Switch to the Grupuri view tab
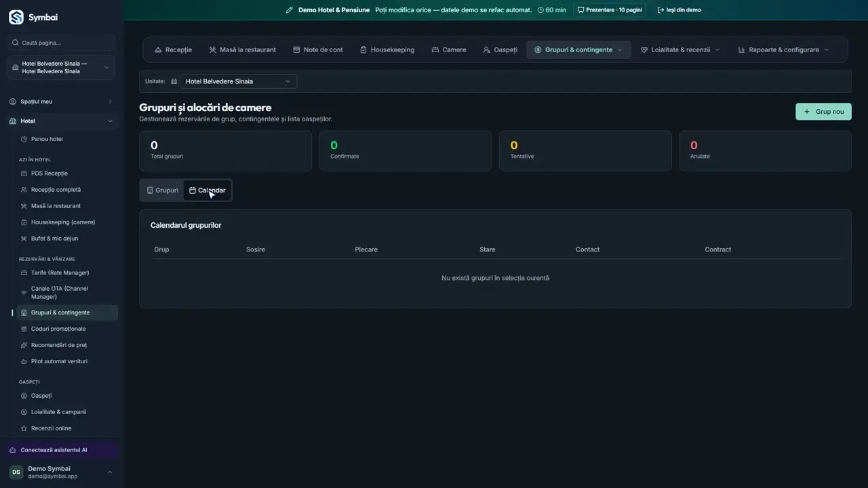The width and height of the screenshot is (868, 488). (163, 190)
